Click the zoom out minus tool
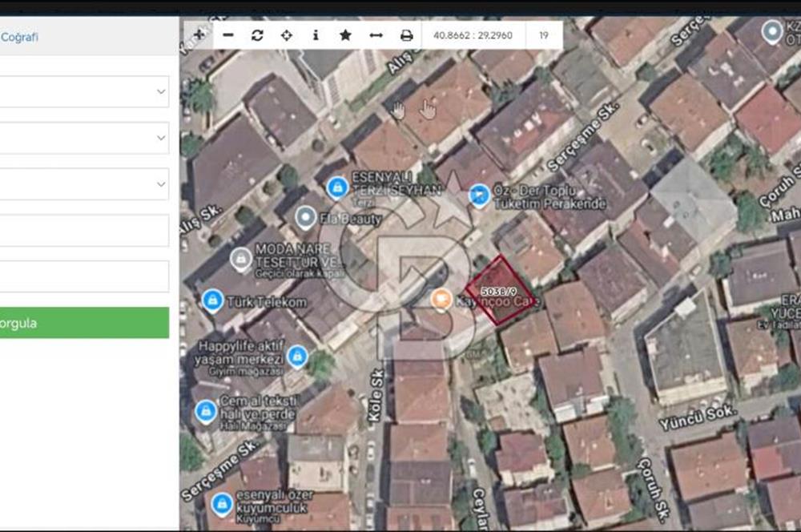The width and height of the screenshot is (801, 532). click(228, 34)
